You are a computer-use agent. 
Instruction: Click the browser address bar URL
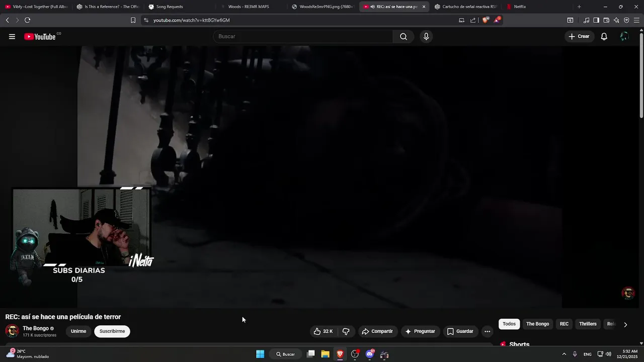[x=191, y=20]
